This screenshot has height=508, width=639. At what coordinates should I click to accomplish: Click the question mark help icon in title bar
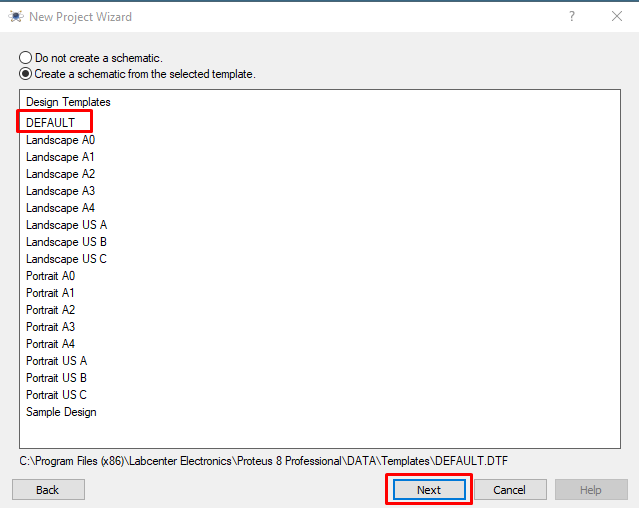click(x=572, y=16)
